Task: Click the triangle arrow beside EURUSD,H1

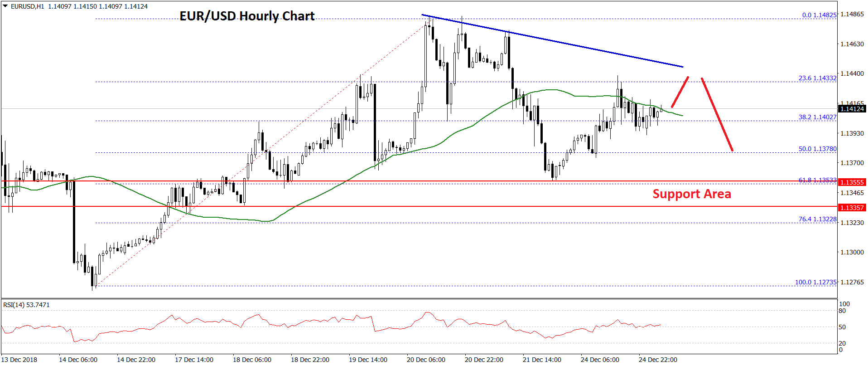Action: [x=5, y=6]
